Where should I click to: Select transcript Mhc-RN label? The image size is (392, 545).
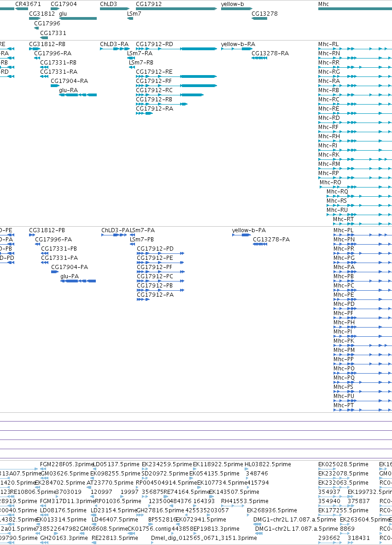[x=329, y=53]
